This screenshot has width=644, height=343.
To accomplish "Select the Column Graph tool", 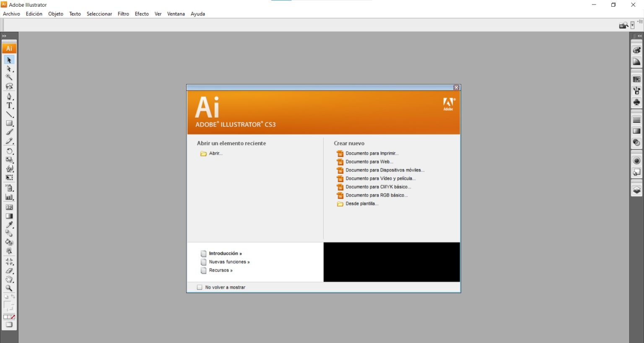I will coord(9,197).
